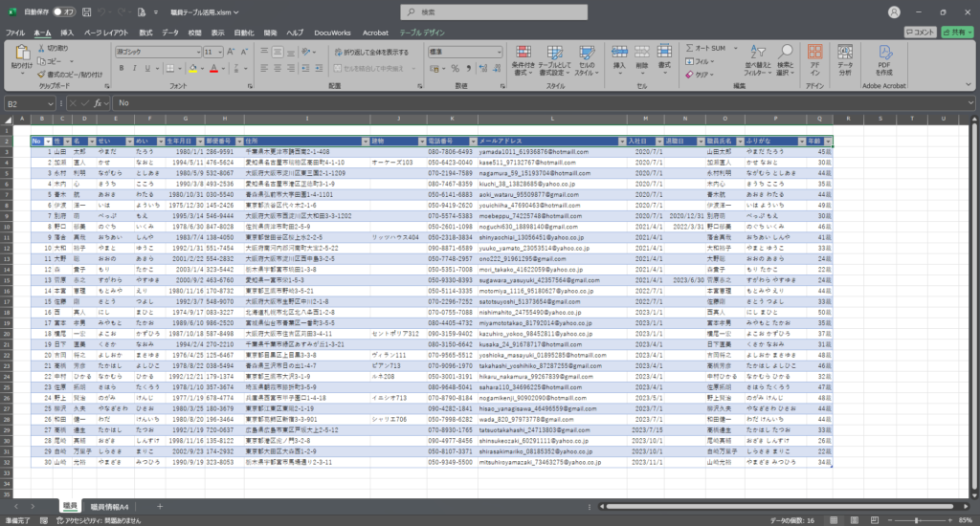This screenshot has height=526, width=980.
Task: Click the Percent Style icon
Action: (x=455, y=69)
